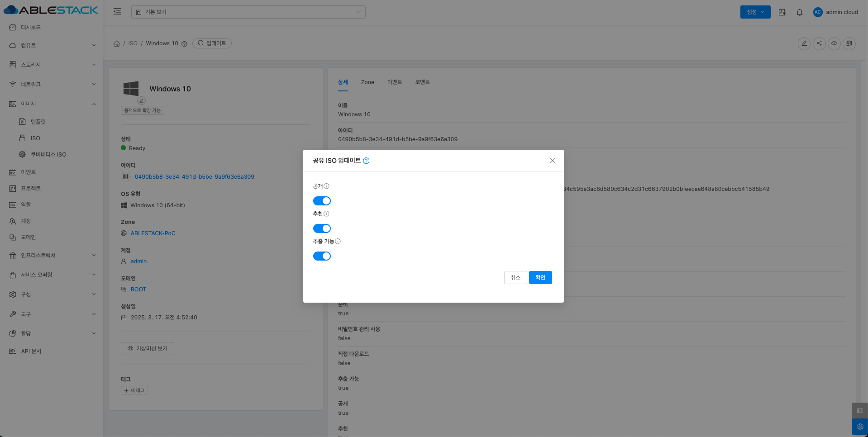Expand the 컴퓨트 sidebar menu

[52, 45]
